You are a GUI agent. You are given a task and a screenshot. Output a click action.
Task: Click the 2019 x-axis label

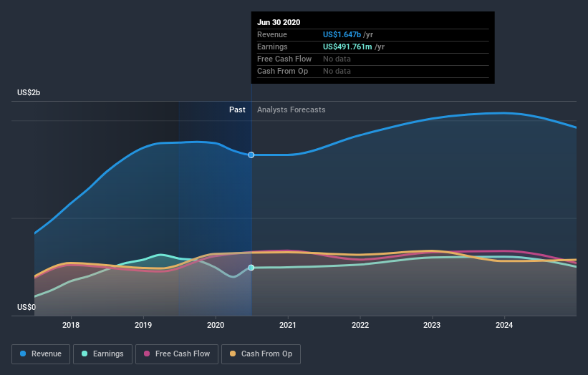point(143,325)
